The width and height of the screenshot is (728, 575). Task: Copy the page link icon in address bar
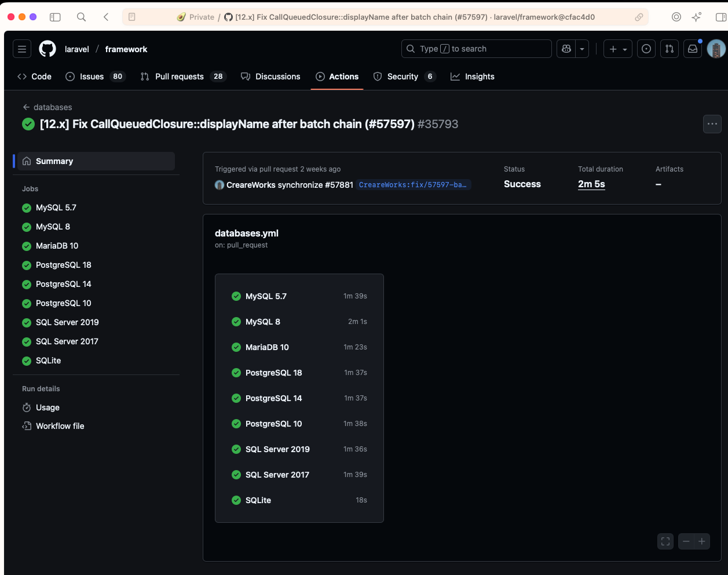(x=639, y=17)
